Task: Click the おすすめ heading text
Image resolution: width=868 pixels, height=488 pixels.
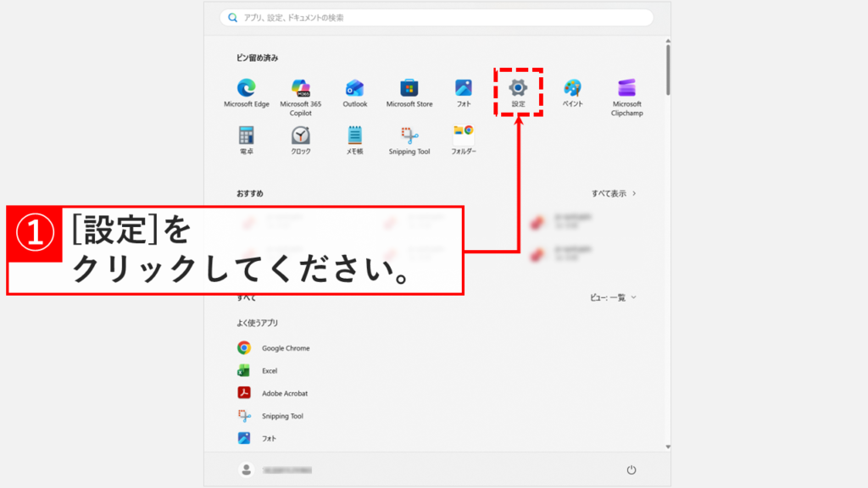Action: (250, 194)
